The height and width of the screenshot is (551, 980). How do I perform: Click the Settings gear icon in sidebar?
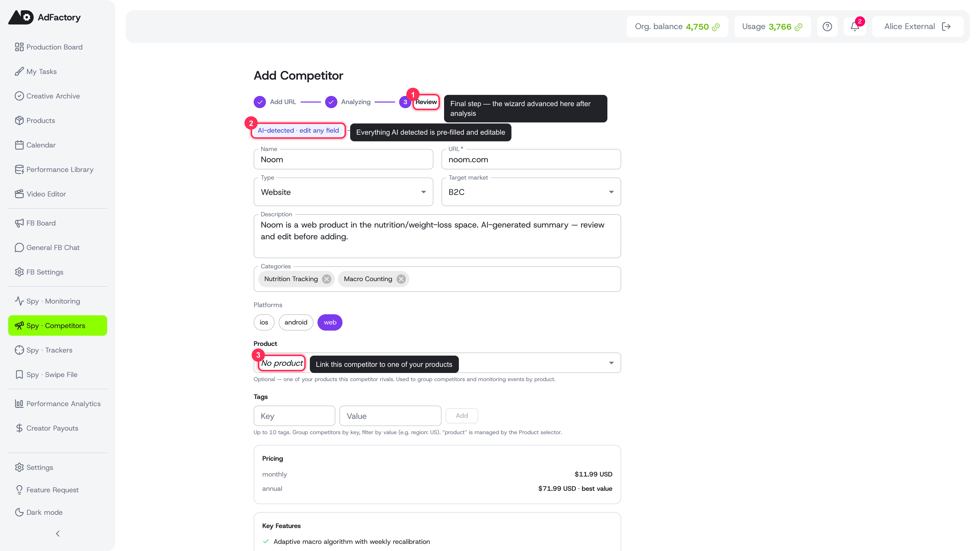tap(19, 467)
